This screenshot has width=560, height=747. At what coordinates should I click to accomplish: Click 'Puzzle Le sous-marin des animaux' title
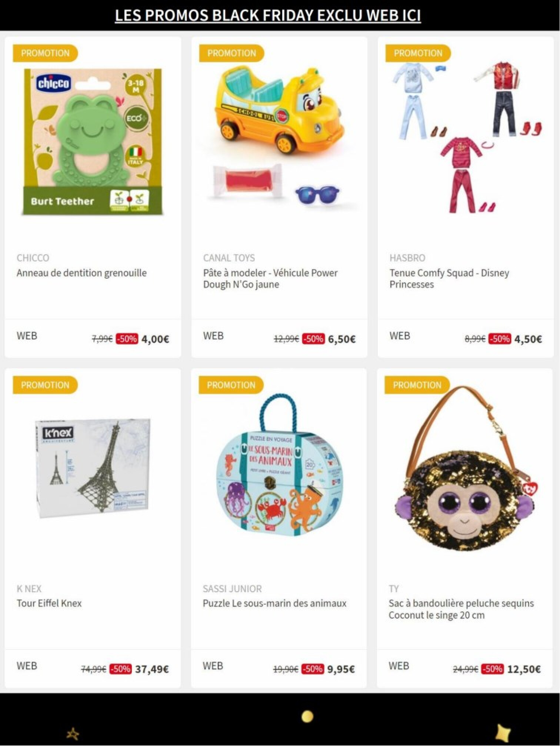pos(274,603)
